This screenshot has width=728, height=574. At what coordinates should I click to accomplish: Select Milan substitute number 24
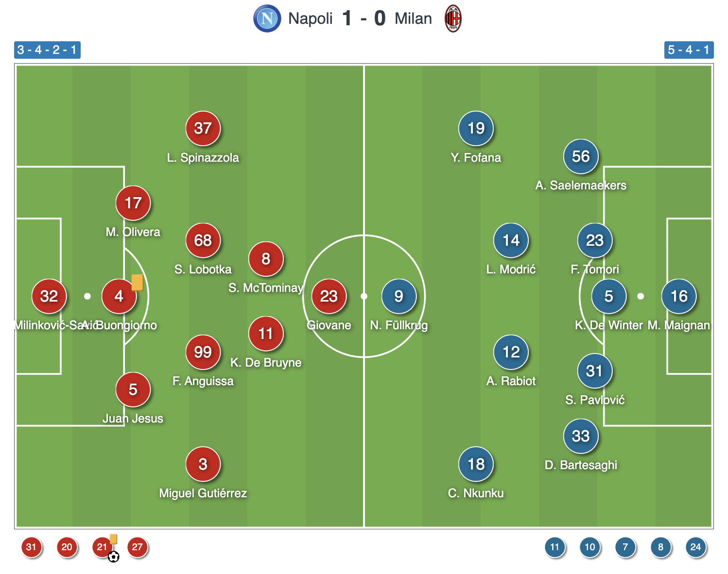click(x=695, y=547)
